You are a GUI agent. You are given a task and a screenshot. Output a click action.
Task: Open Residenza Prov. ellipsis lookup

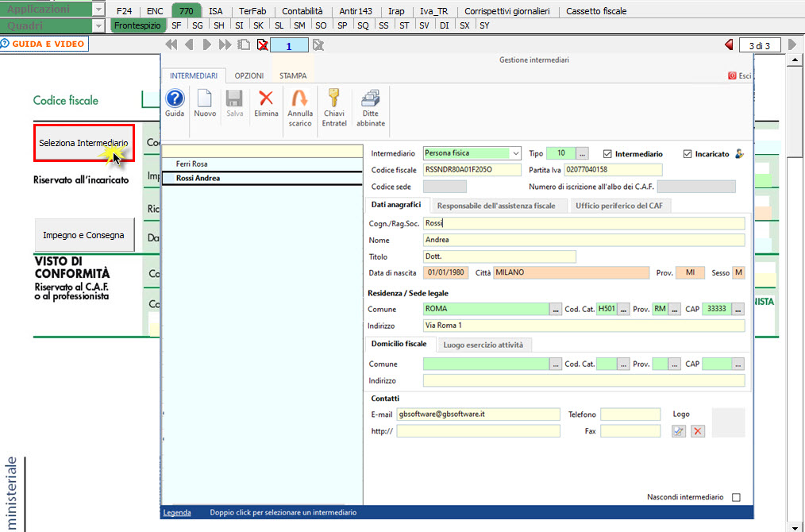pos(675,309)
